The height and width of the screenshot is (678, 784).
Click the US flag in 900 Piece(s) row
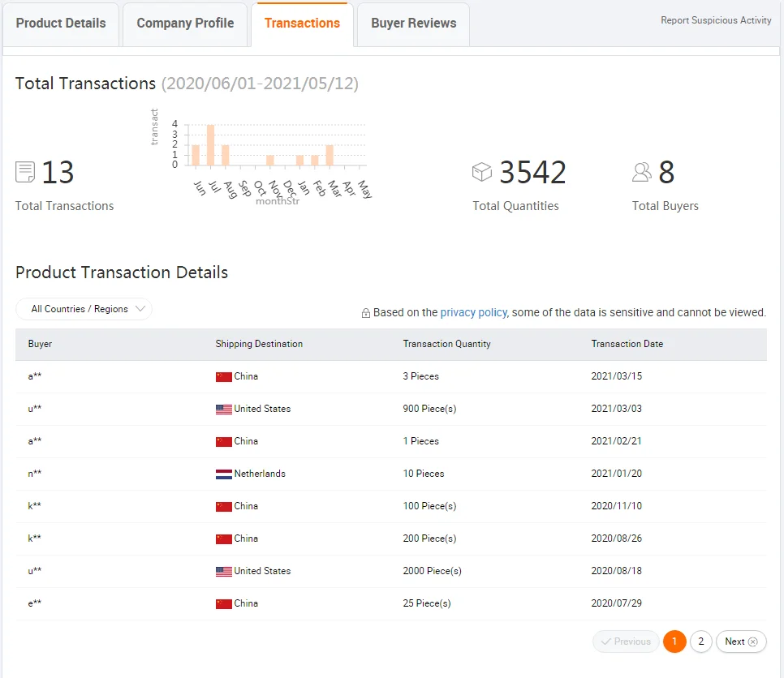coord(224,409)
